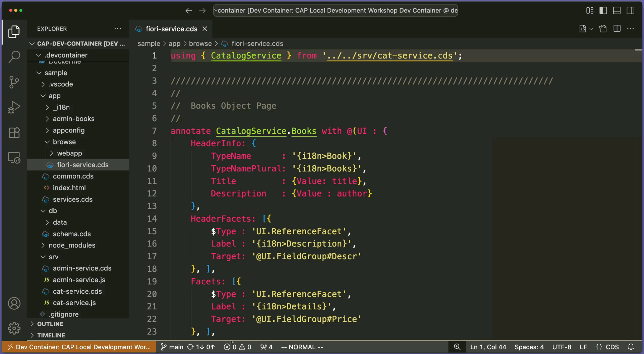Collapse the srv folder

78,257
